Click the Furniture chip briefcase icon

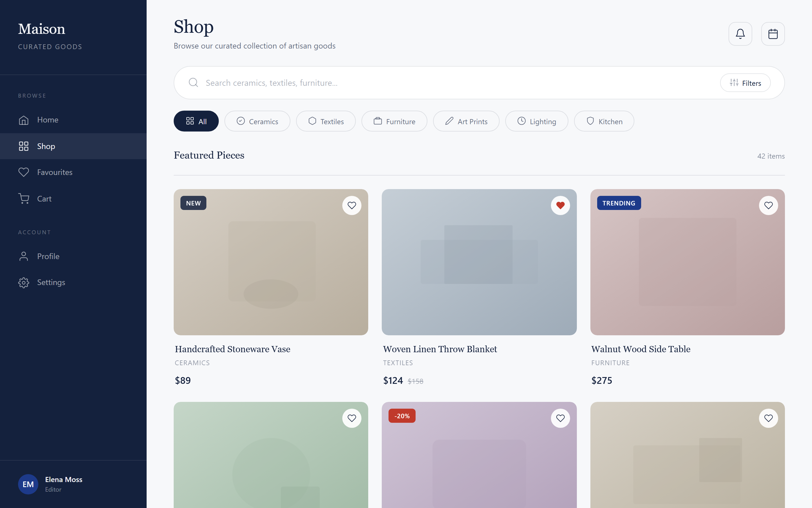(378, 121)
